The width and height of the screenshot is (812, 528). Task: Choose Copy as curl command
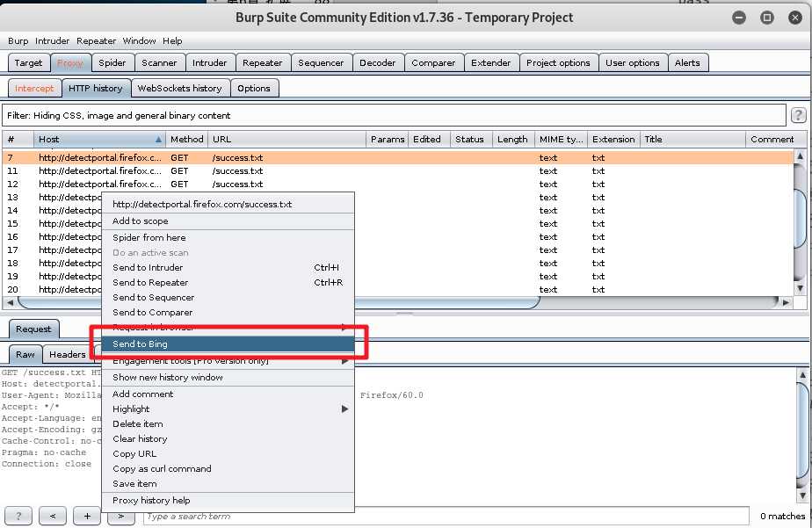(x=228, y=469)
